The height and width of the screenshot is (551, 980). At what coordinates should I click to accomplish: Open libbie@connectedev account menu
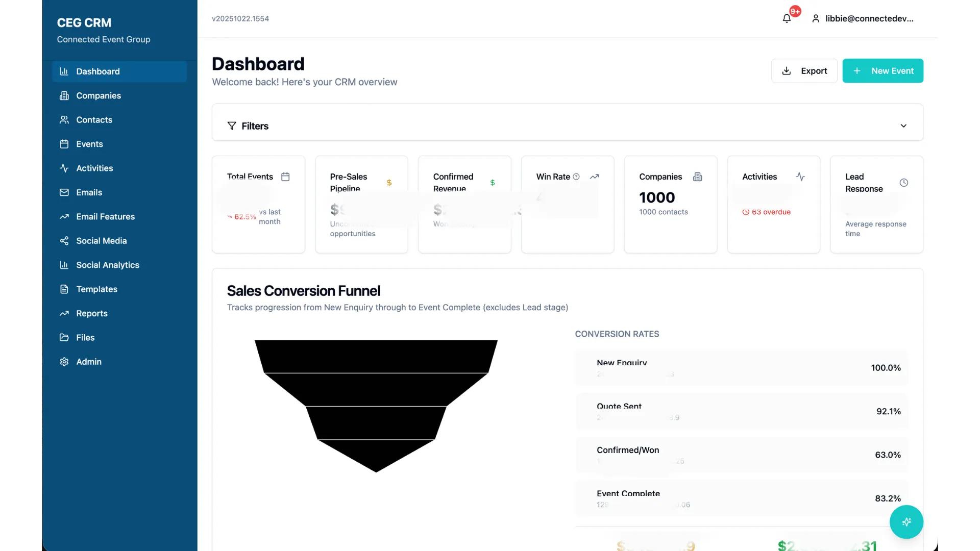pyautogui.click(x=869, y=19)
